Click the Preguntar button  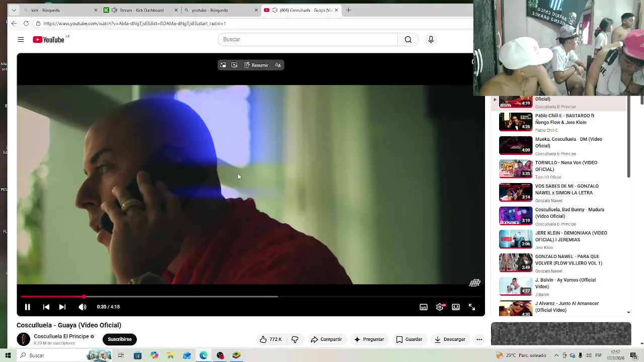(369, 339)
